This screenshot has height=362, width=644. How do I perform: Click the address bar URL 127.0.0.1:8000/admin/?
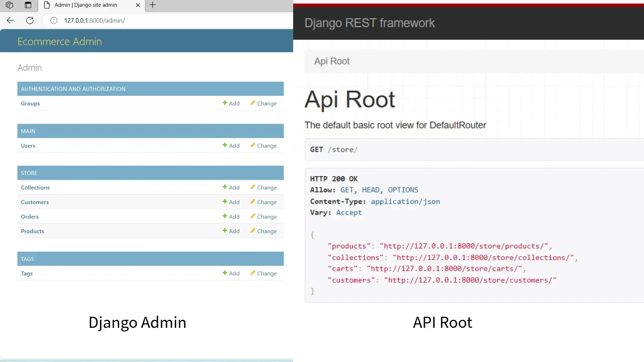(x=95, y=20)
